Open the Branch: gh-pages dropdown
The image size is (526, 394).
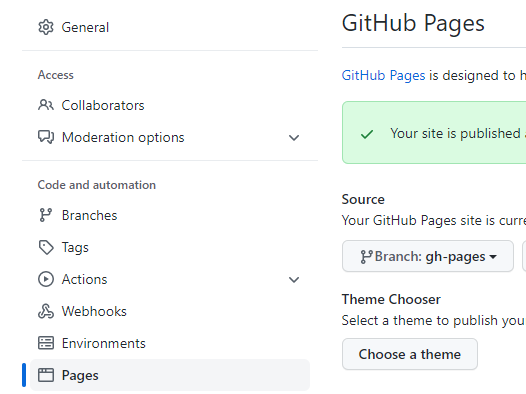(428, 256)
